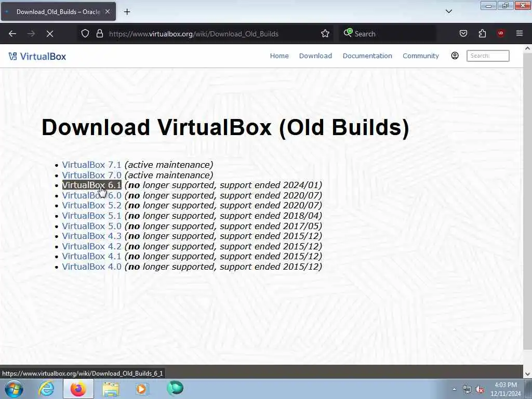Close the Download_Old_Builds tab

click(x=107, y=11)
